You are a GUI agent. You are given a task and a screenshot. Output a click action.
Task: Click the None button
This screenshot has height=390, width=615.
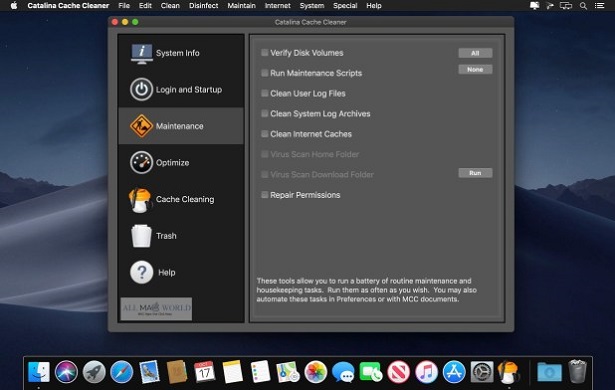[475, 69]
